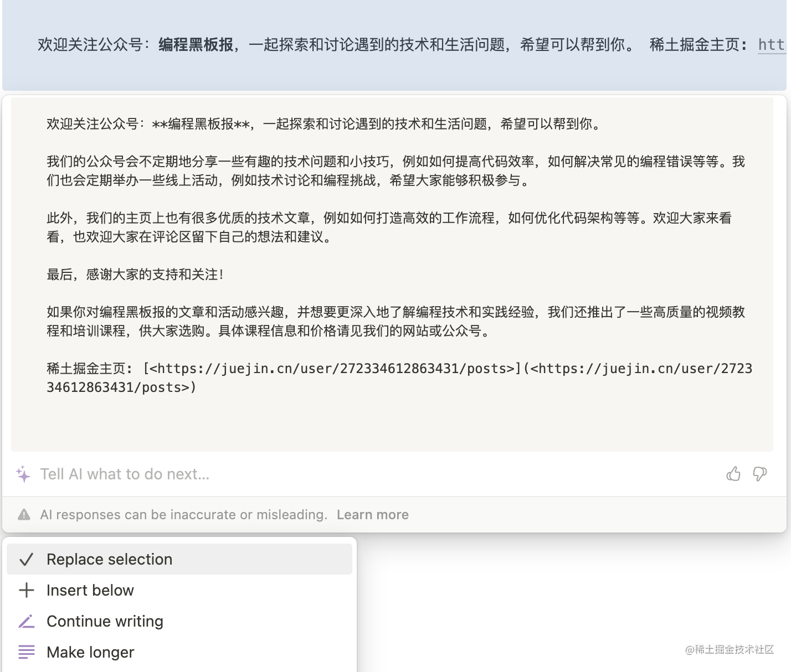Click the AI response line starting 最后，感谢大家

(136, 275)
